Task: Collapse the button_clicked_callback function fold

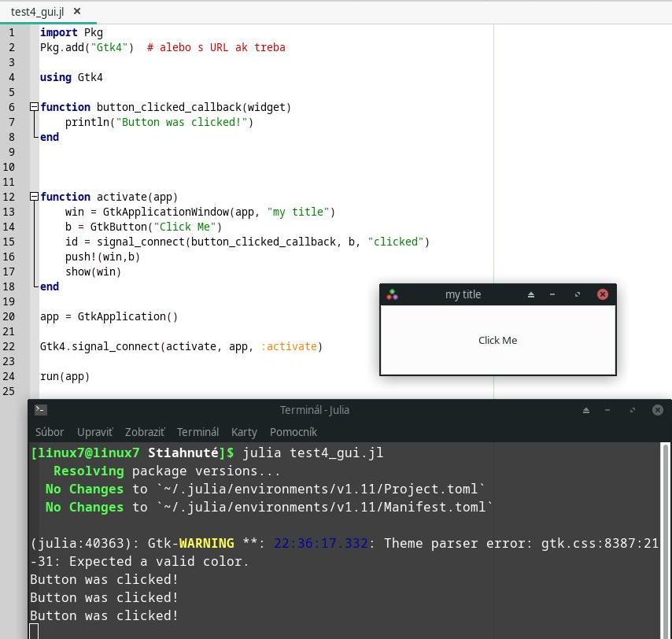Action: pos(34,107)
